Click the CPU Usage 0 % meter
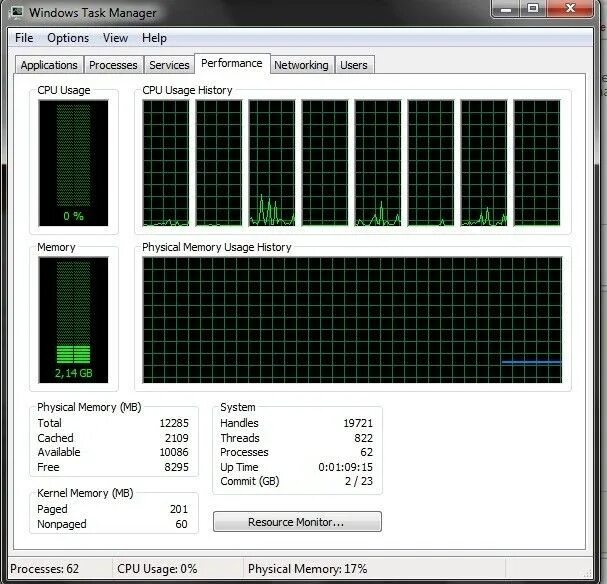Viewport: 607px width, 584px height. (x=74, y=163)
